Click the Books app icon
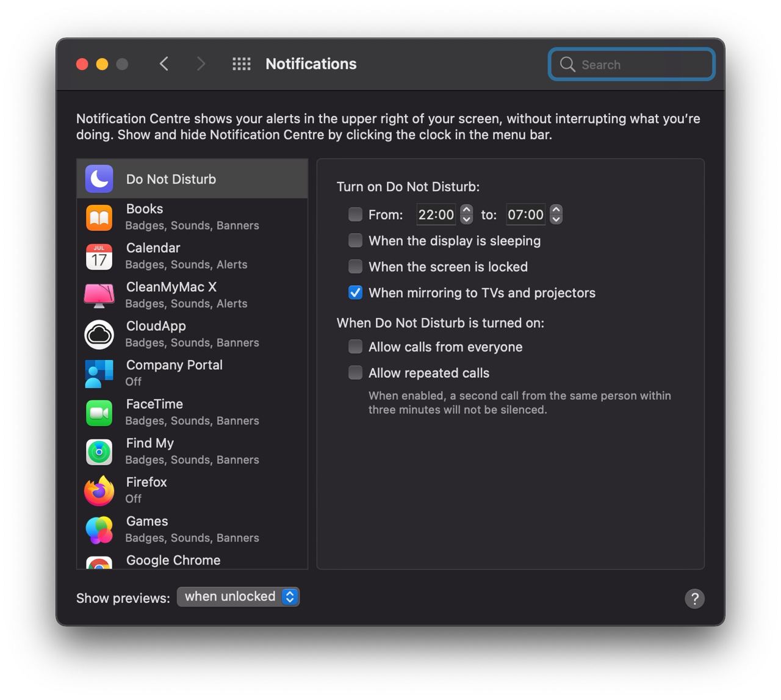Image resolution: width=781 pixels, height=700 pixels. pyautogui.click(x=99, y=218)
